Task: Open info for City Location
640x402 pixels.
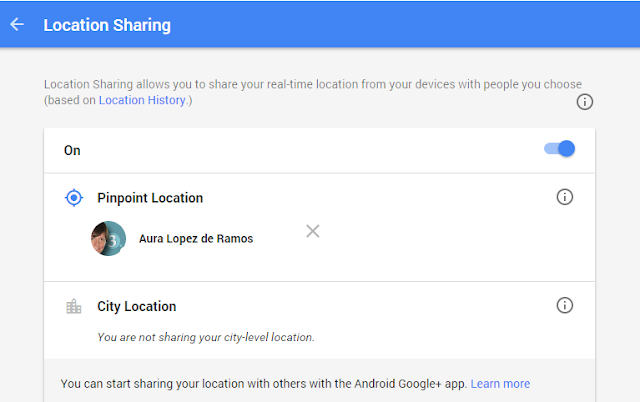Action: 564,305
